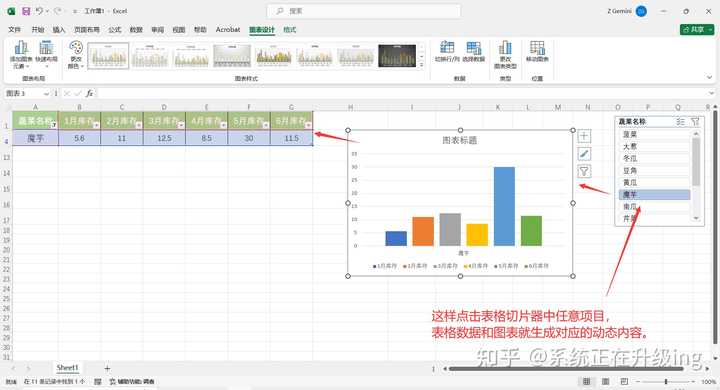Open the Quick Layout gallery
Viewport: 720px width, 390px height.
[x=46, y=55]
